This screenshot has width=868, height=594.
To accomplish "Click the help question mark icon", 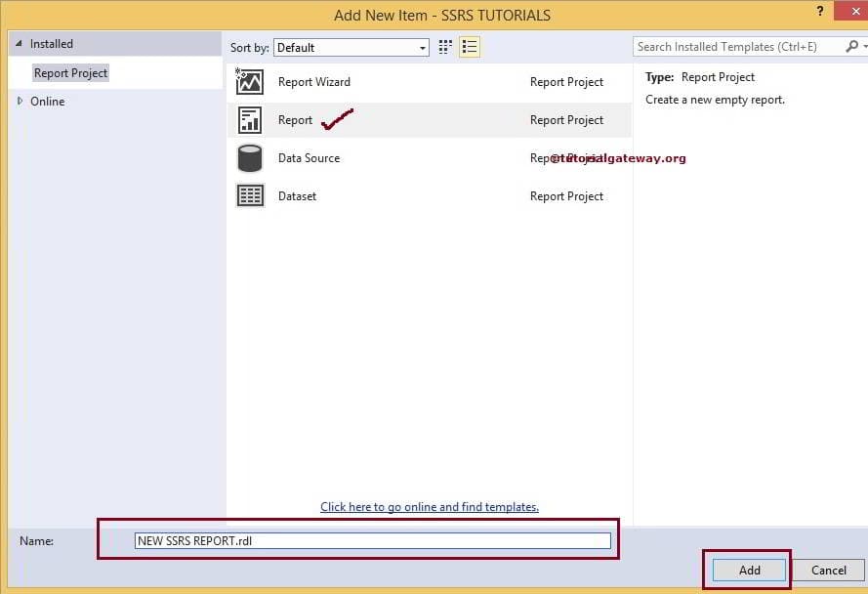I will click(x=818, y=13).
